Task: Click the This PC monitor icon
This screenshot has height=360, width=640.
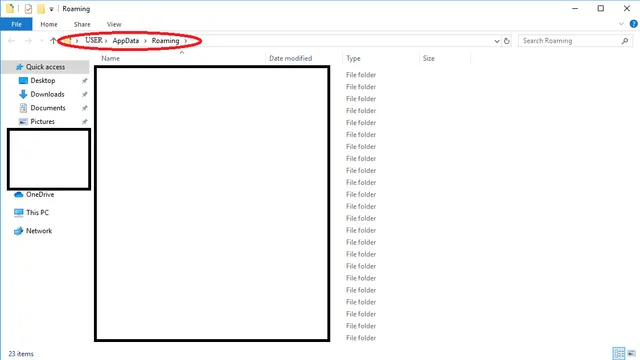Action: tap(18, 213)
